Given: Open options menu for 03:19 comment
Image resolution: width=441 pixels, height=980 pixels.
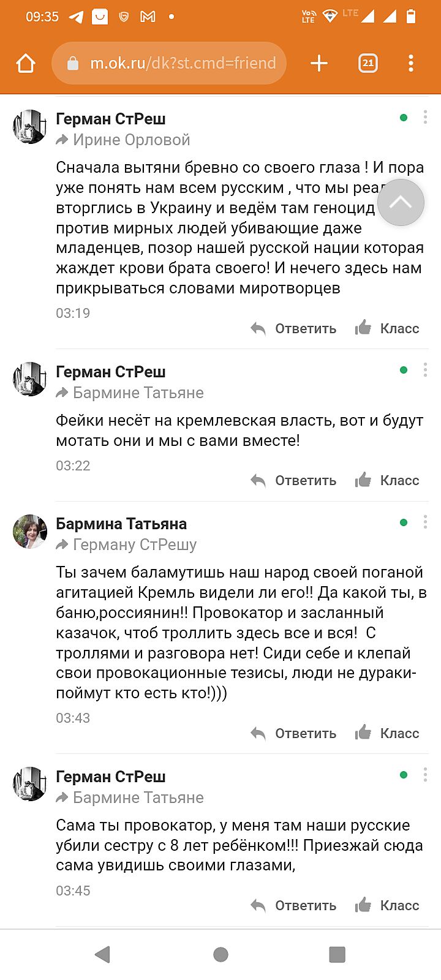Looking at the screenshot, I should point(425,118).
